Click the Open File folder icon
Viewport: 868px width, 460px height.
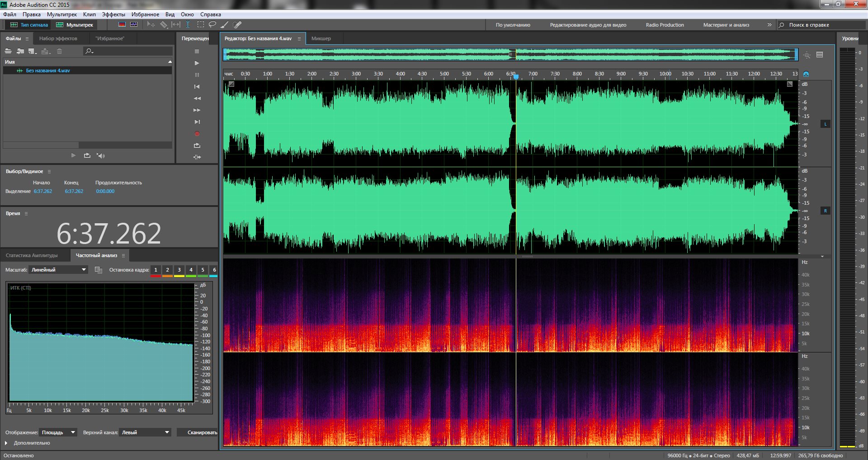pos(8,51)
